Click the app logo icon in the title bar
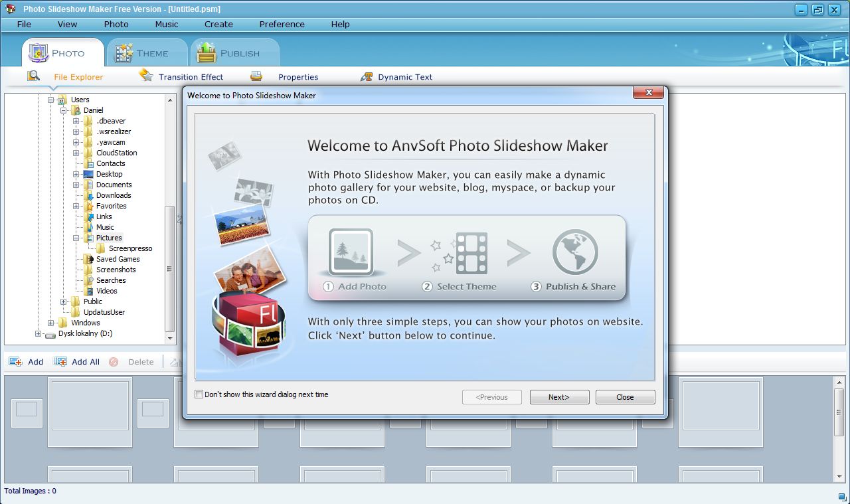This screenshot has height=504, width=850. 11,9
